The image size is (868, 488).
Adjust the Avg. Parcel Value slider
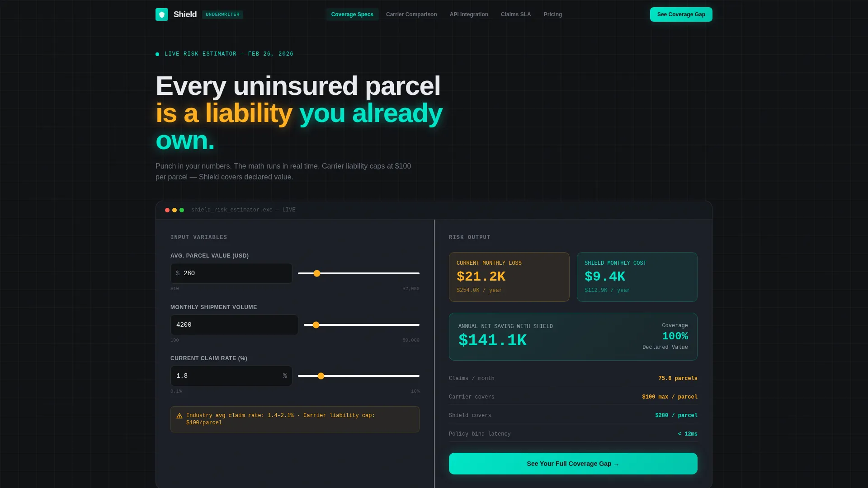pos(359,273)
